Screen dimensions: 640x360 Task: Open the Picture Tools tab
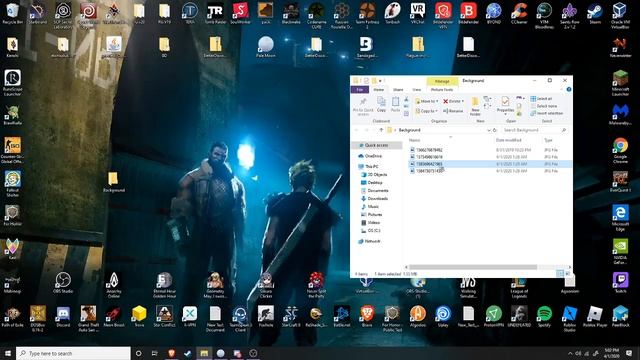(x=442, y=90)
